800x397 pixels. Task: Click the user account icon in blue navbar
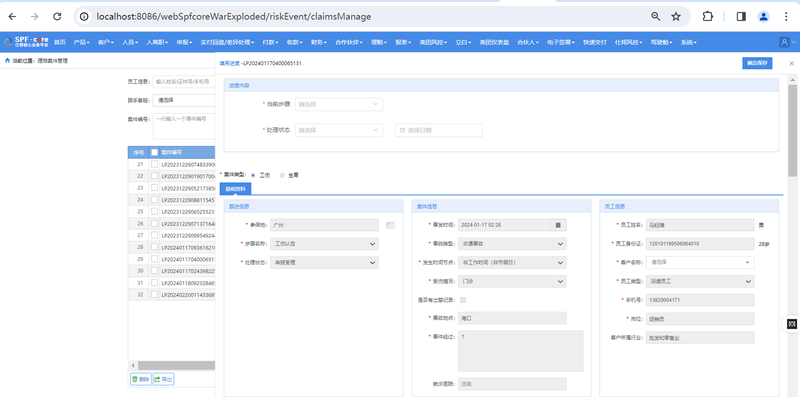[784, 42]
